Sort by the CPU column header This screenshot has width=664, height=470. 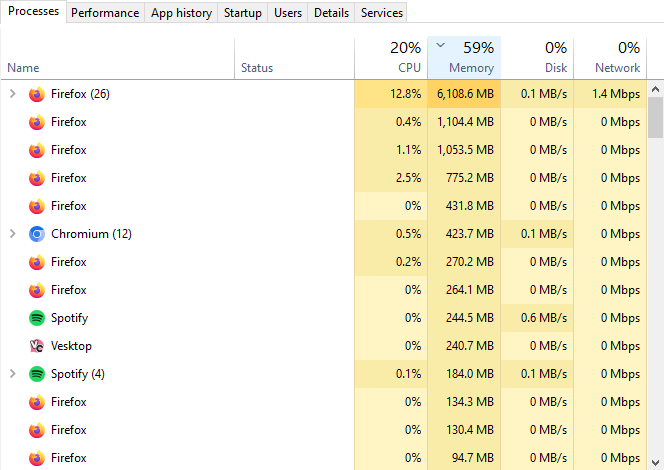pos(391,58)
